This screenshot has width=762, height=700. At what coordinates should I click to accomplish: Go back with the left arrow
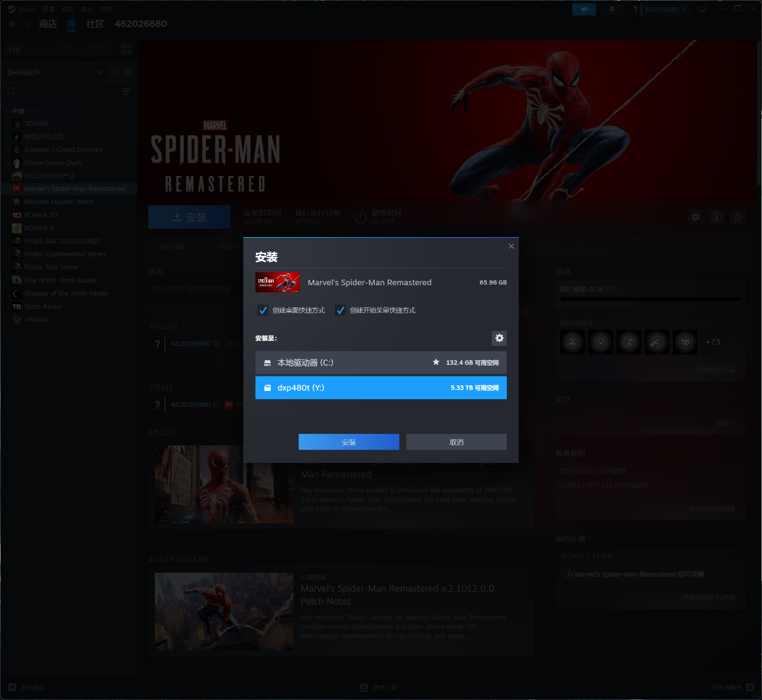(13, 24)
